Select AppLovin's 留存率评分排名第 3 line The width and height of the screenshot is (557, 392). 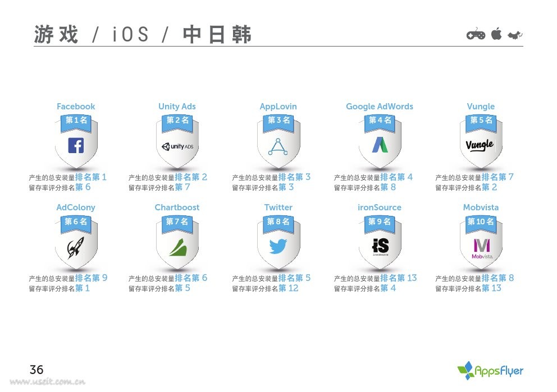(263, 187)
